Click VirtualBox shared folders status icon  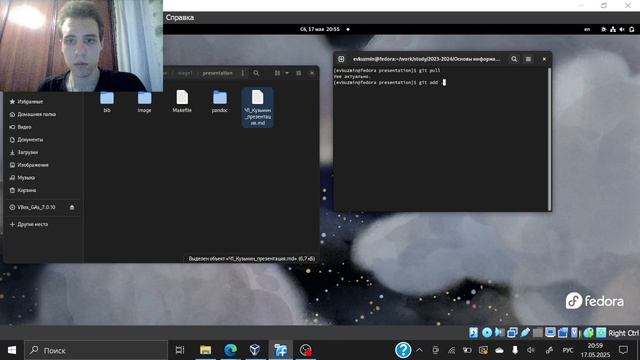(538, 333)
